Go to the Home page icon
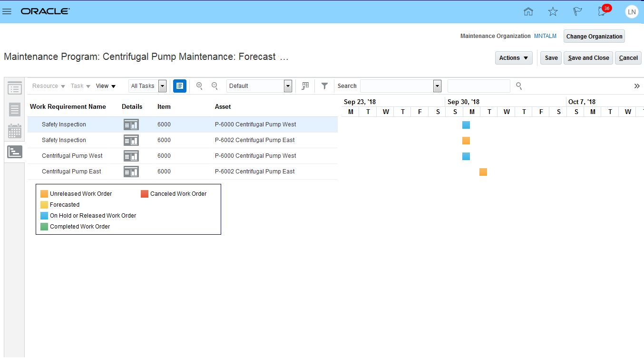The width and height of the screenshot is (644, 363). coord(528,11)
